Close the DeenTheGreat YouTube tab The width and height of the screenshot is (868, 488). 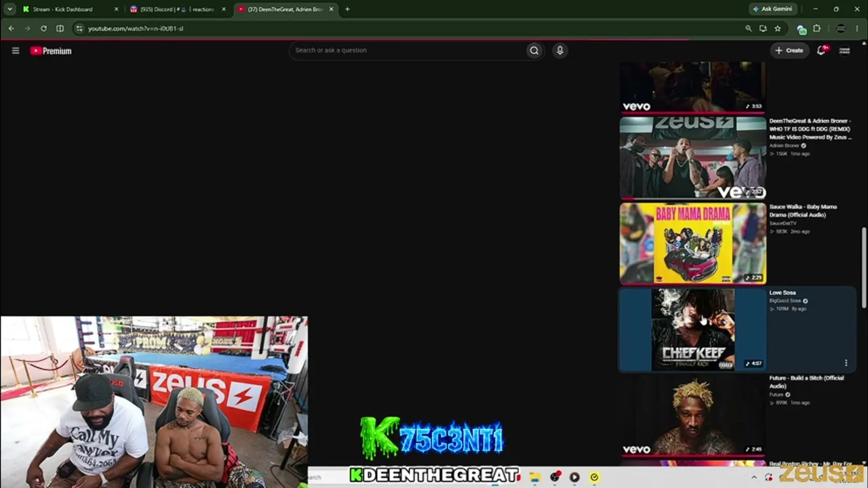[331, 9]
